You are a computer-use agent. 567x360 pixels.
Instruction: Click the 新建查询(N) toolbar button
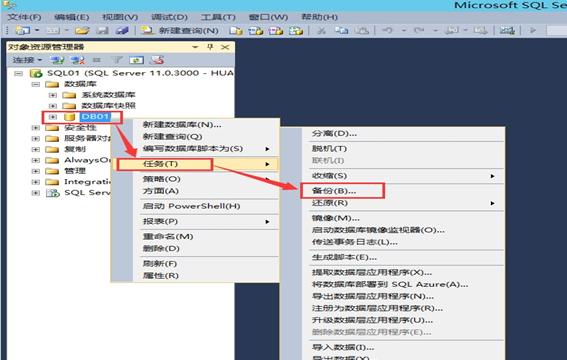pyautogui.click(x=180, y=30)
